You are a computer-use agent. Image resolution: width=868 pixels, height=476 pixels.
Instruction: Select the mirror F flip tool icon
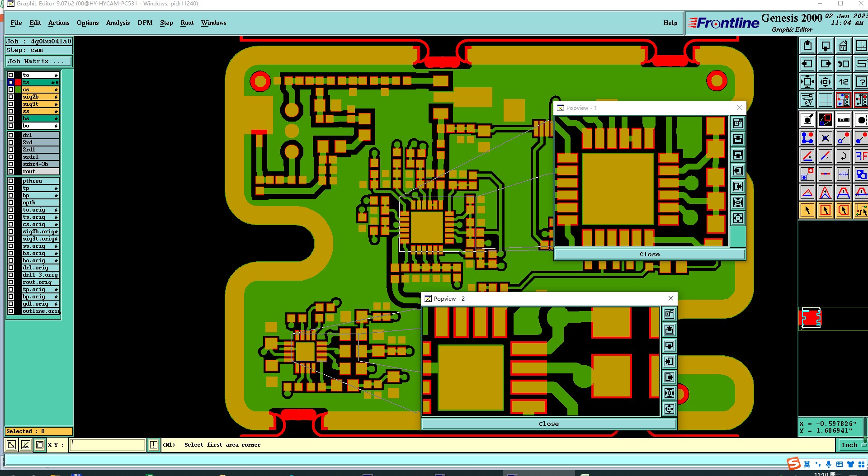861,156
